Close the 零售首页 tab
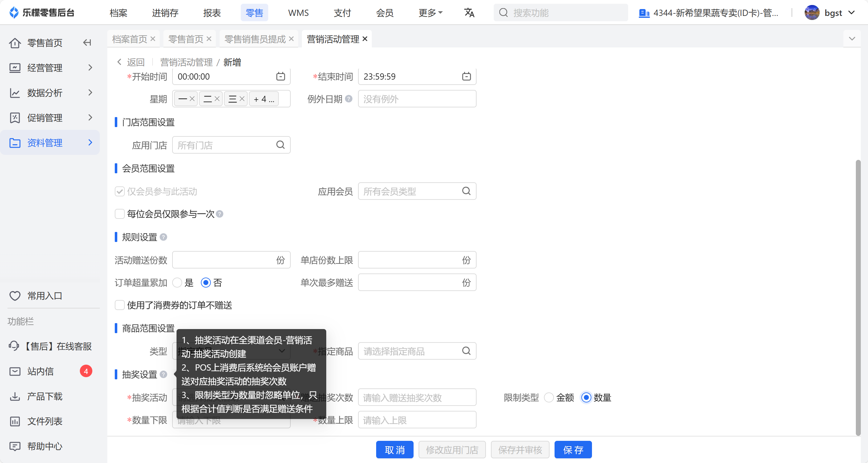The height and width of the screenshot is (463, 868). tap(209, 39)
